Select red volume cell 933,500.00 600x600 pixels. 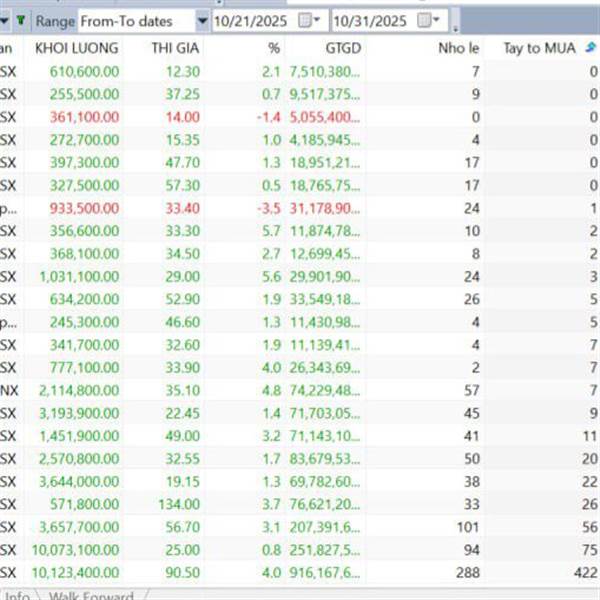pos(84,208)
